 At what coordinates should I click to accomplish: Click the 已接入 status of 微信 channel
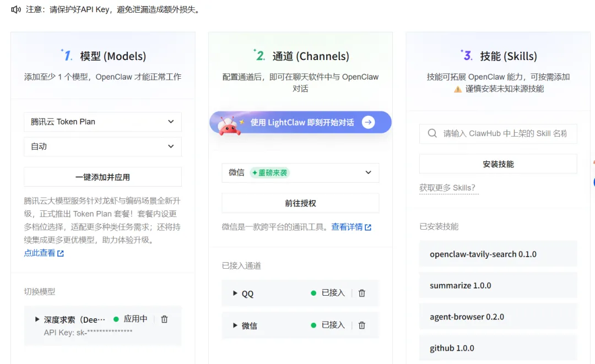coord(328,325)
